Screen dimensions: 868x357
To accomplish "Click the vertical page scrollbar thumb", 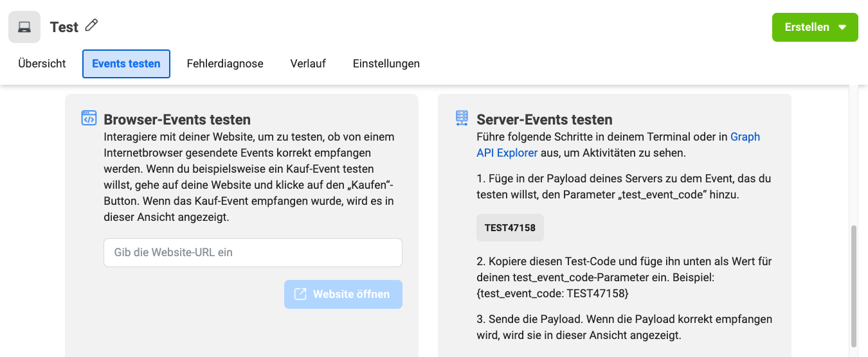I will (854, 286).
